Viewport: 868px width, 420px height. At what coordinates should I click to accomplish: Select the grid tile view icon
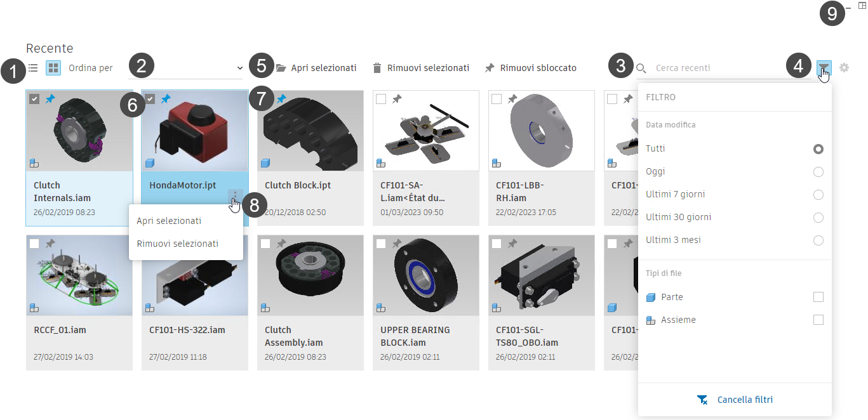coord(53,68)
